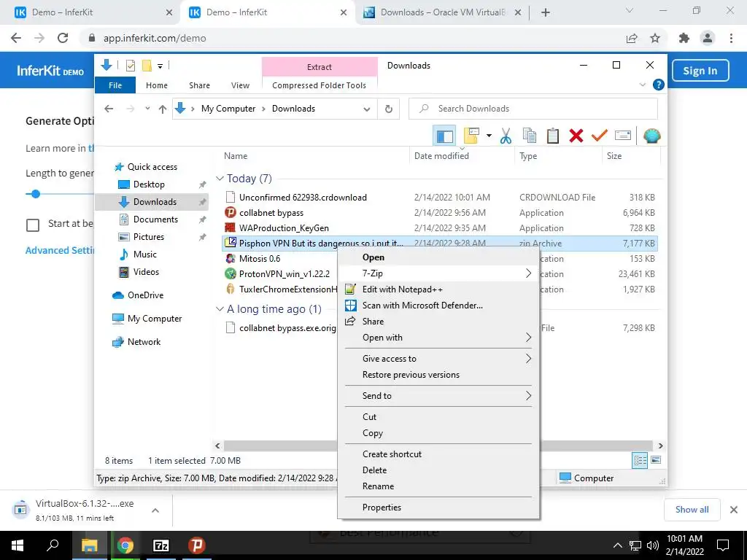Open Explorer help question mark icon
The image size is (747, 560).
[659, 85]
